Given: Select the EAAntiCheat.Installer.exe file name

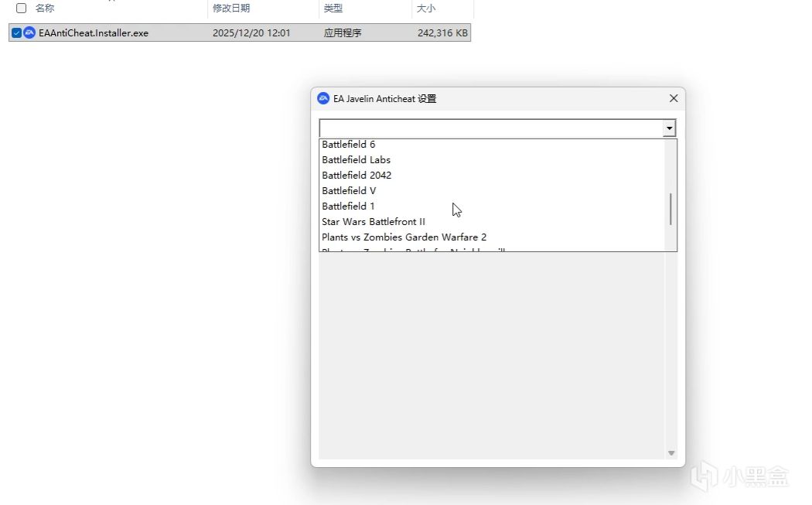Looking at the screenshot, I should [94, 32].
